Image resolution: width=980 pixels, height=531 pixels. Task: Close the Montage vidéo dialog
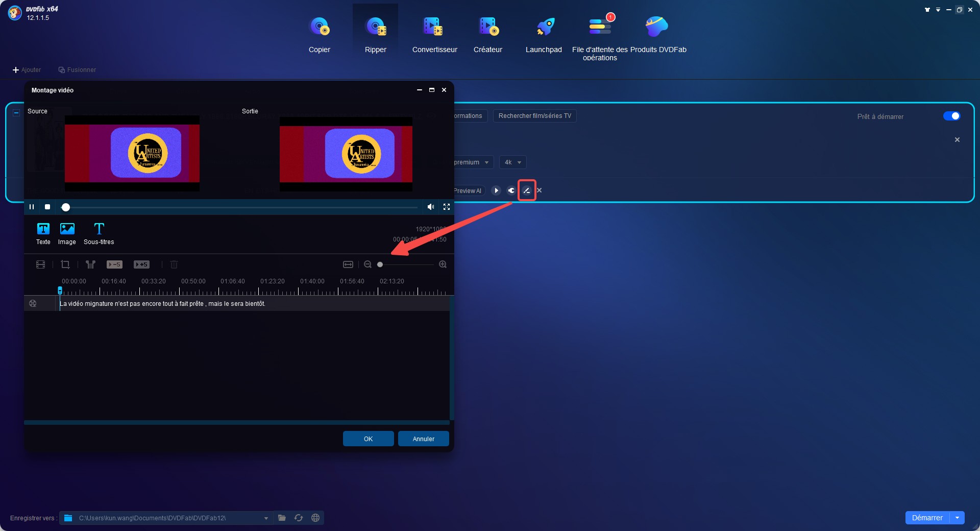[444, 90]
